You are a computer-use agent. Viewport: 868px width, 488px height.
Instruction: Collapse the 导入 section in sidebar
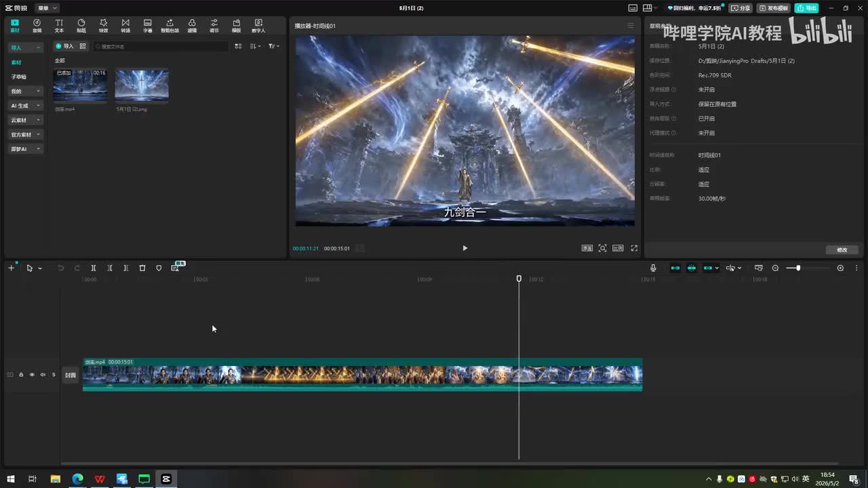(26, 48)
